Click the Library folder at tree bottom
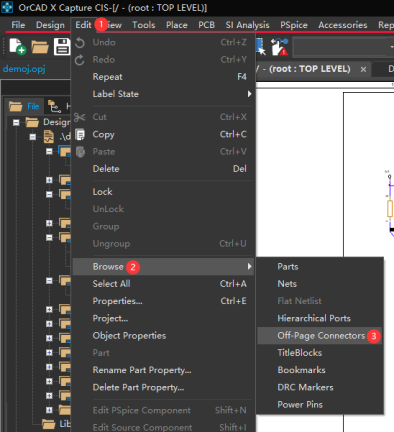Screen dimensions: 394x432 pos(49,424)
